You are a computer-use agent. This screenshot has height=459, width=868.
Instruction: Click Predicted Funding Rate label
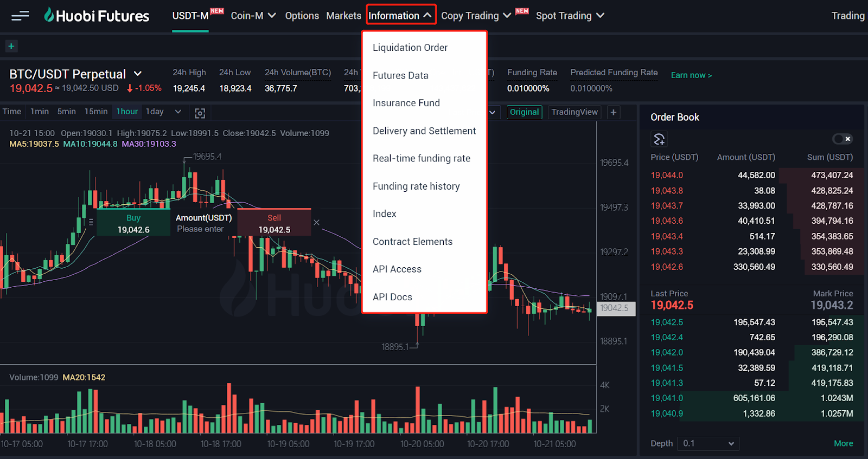pyautogui.click(x=614, y=73)
